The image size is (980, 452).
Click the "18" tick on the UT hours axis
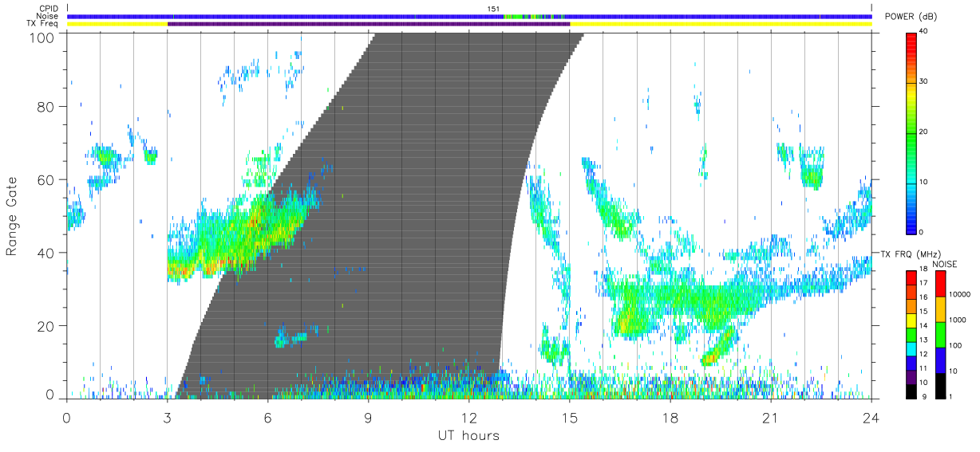point(670,418)
